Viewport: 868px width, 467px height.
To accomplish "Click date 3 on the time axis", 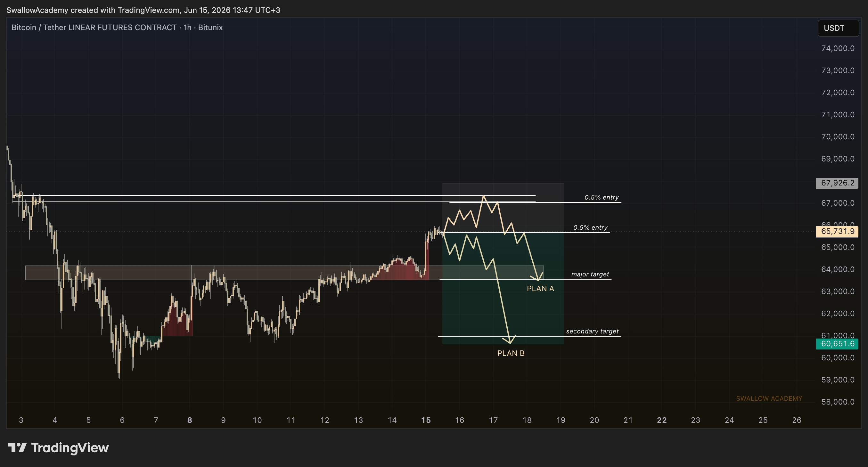I will pos(21,420).
